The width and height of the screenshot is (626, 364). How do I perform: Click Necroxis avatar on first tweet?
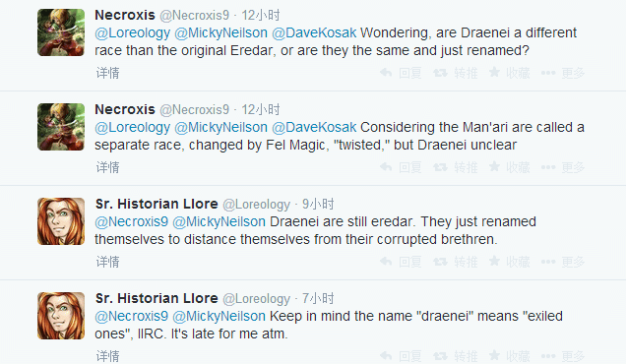(61, 32)
